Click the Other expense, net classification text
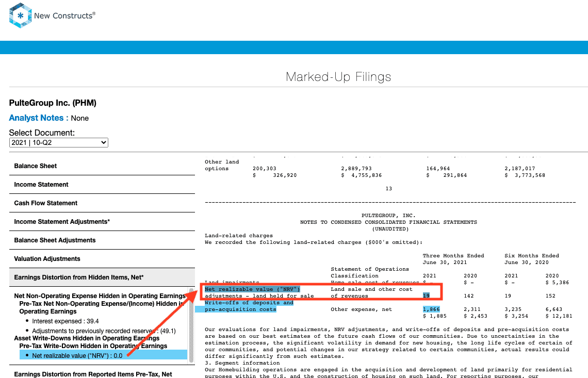 coord(361,309)
